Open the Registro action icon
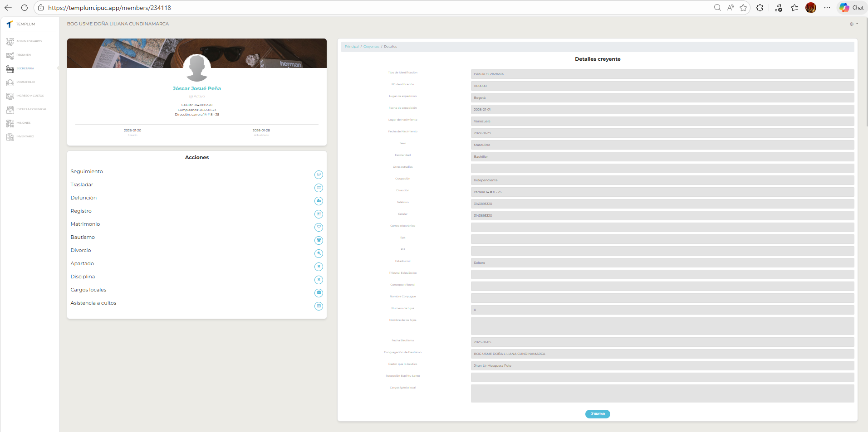The image size is (868, 432). tap(319, 214)
